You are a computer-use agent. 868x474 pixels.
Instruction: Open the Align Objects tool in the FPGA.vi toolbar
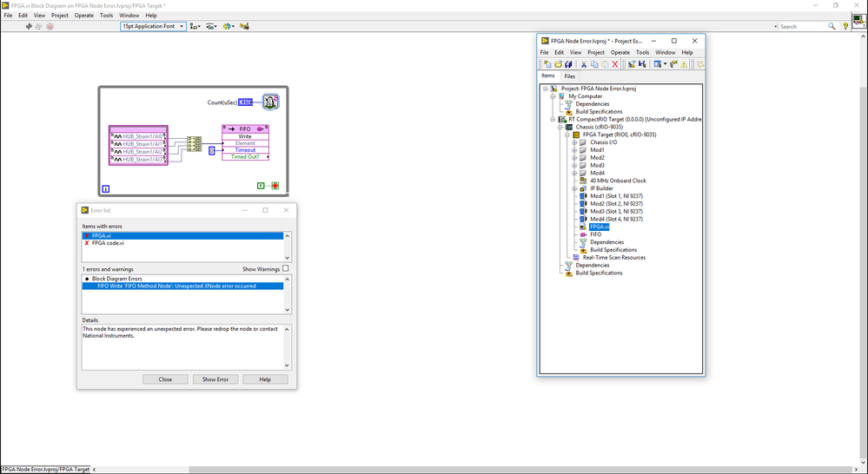pos(195,26)
